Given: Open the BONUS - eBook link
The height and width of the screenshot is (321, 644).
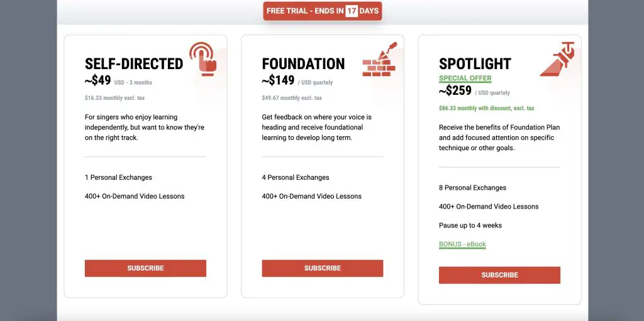Looking at the screenshot, I should 462,244.
